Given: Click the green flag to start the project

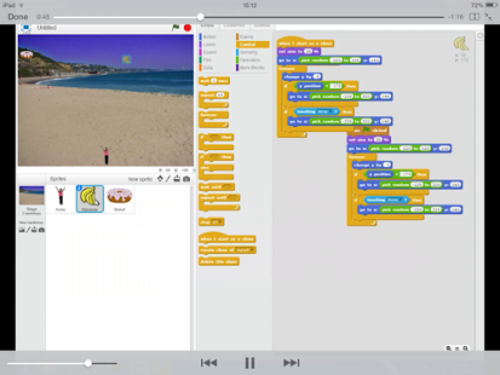Looking at the screenshot, I should 176,28.
